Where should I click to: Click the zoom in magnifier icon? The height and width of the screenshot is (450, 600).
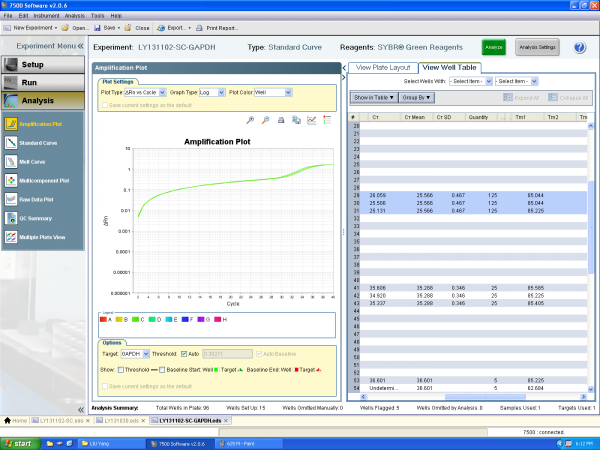click(x=250, y=120)
